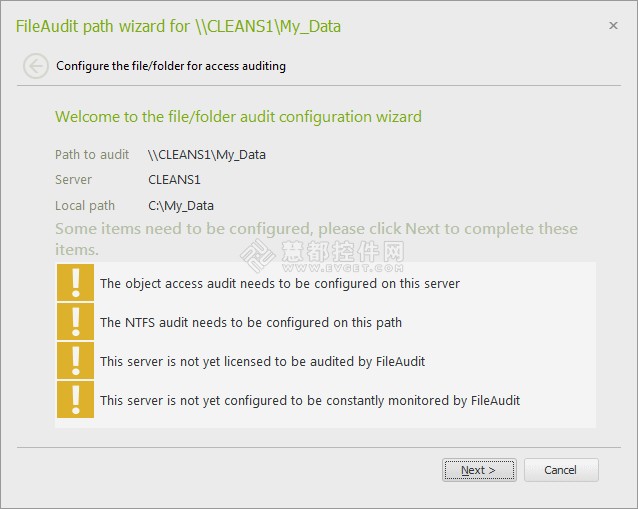Click the 'Some items need to be configured' notice
Image resolution: width=638 pixels, height=509 pixels.
316,239
